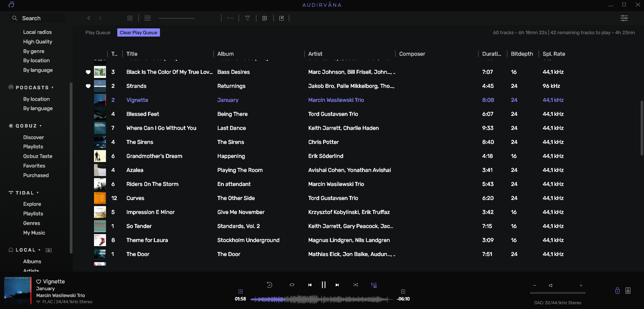Image resolution: width=644 pixels, height=309 pixels.
Task: Unfavorite Black Is The Color track heart
Action: click(x=88, y=72)
